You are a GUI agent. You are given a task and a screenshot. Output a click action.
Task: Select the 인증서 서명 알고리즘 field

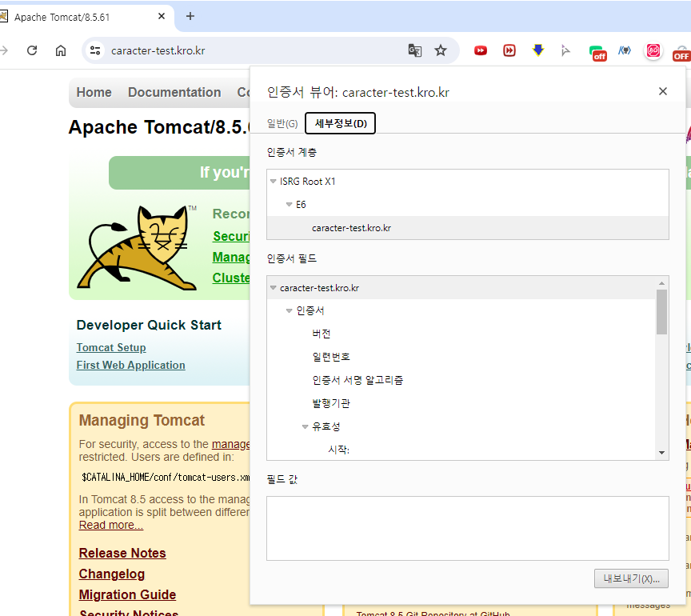tap(357, 380)
